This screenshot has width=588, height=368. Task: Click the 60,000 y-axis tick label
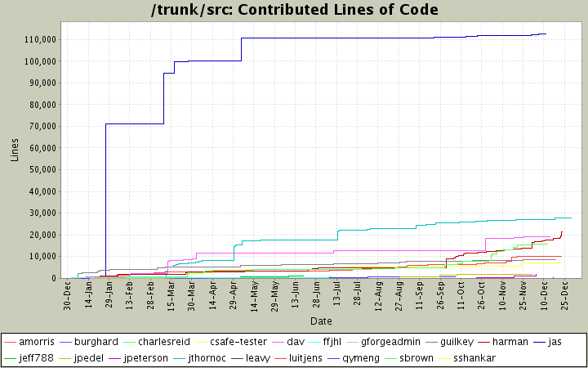[x=42, y=148]
